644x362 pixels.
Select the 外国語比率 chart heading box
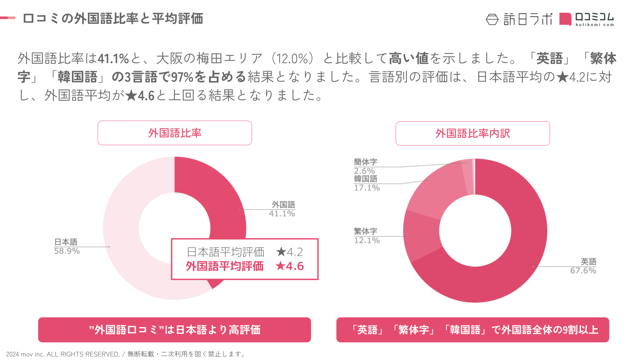[x=175, y=133]
